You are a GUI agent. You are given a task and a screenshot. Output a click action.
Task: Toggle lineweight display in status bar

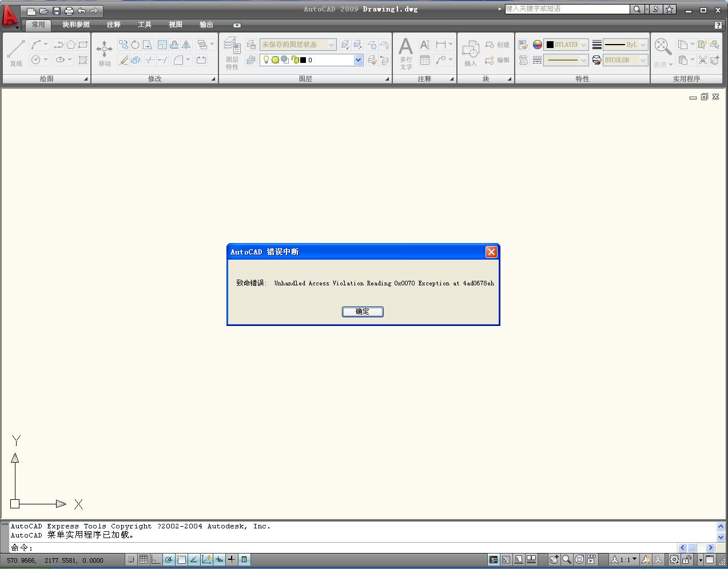232,560
